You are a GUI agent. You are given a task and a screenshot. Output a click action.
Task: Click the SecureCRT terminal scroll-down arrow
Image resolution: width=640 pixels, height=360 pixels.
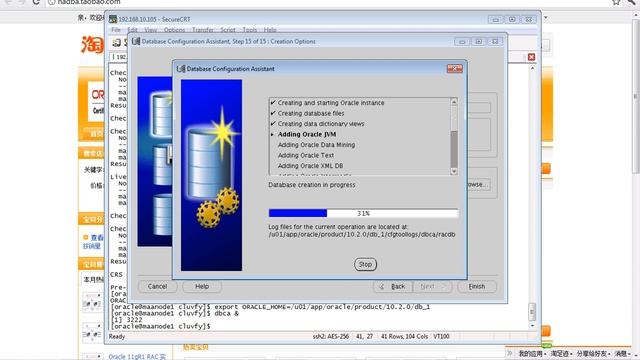pos(532,326)
